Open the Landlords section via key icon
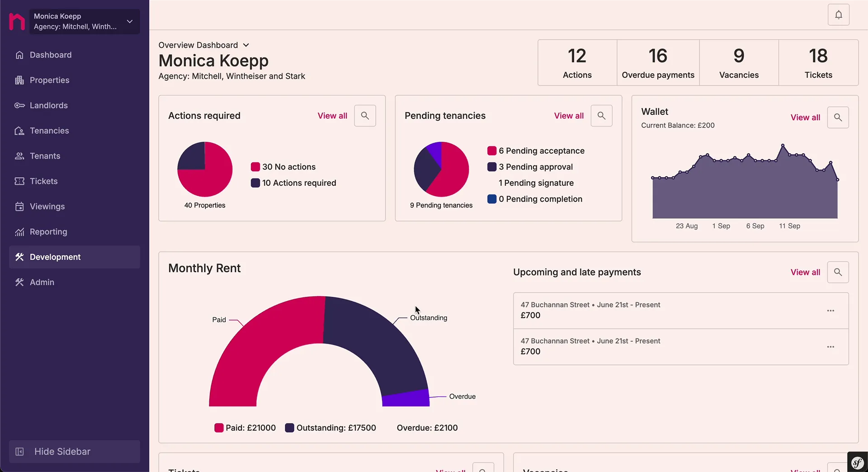Image resolution: width=868 pixels, height=472 pixels. click(19, 105)
